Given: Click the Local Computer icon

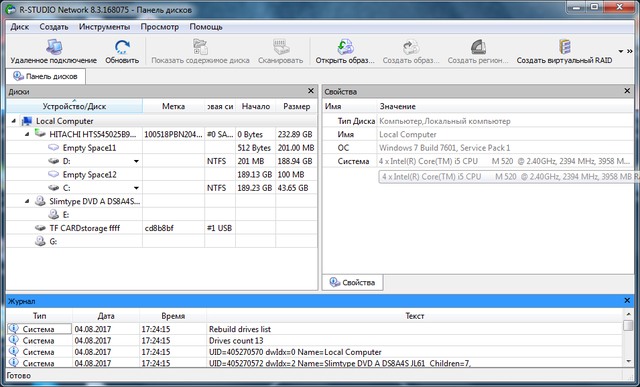Looking at the screenshot, I should click(27, 121).
